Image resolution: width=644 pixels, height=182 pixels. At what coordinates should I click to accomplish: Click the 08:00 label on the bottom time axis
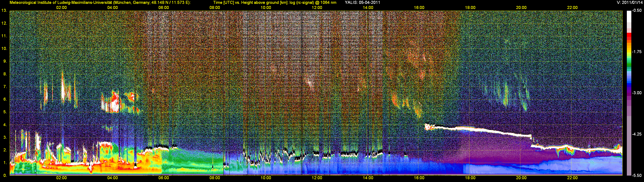pyautogui.click(x=215, y=178)
